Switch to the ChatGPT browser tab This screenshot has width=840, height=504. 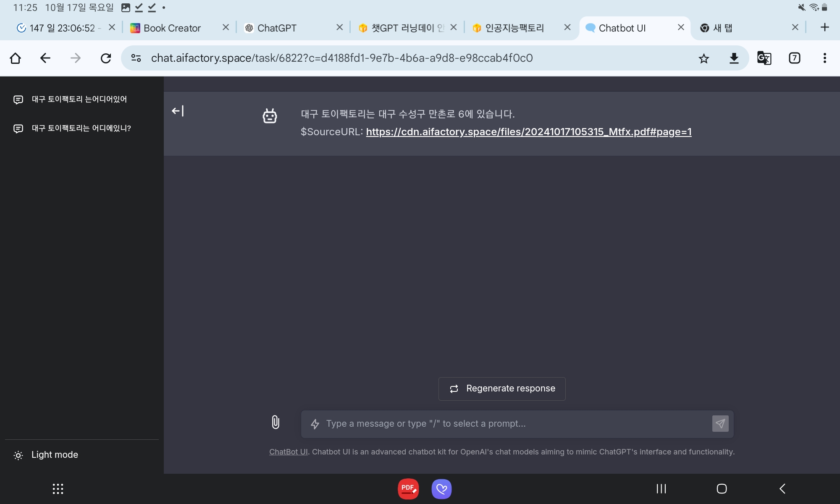pos(277,28)
